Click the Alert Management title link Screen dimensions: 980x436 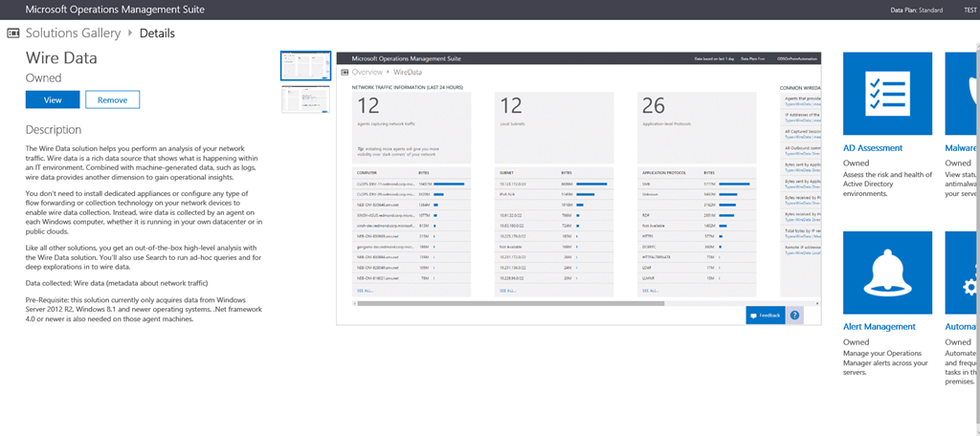point(880,327)
